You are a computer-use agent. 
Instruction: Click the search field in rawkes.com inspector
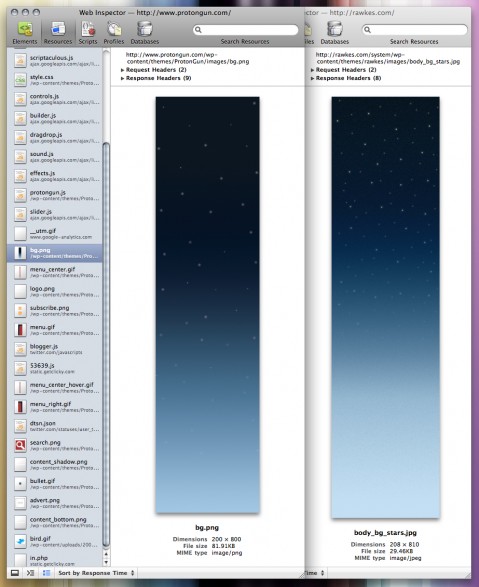[415, 30]
